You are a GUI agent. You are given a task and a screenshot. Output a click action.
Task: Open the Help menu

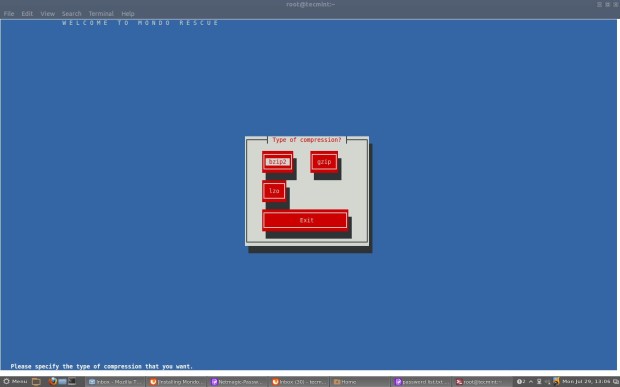[x=128, y=13]
